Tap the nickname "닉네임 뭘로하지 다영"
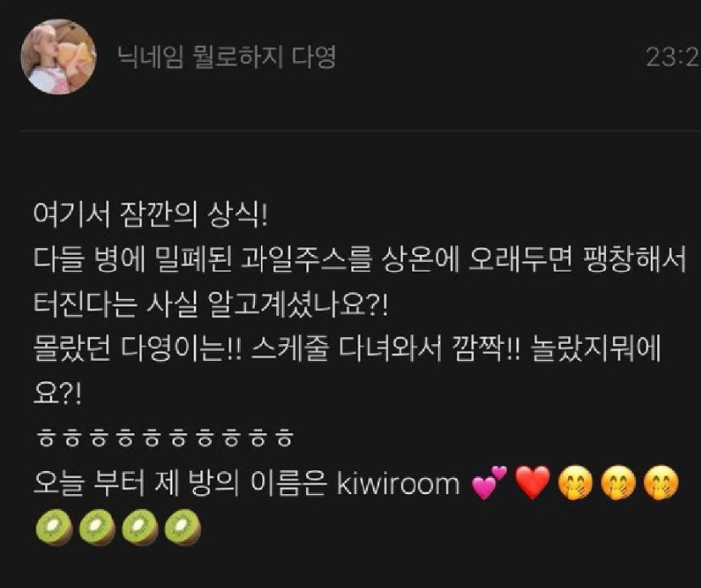The image size is (701, 588). click(x=226, y=58)
